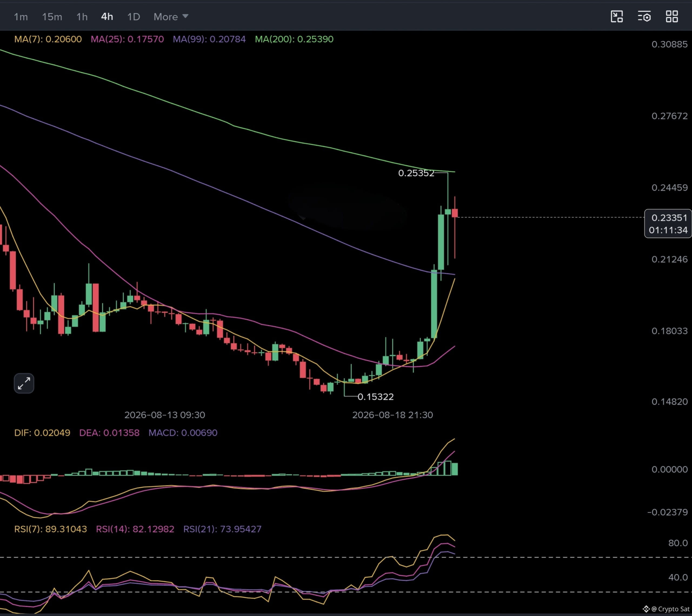Click the 2026-08-18 21:30 date label
The width and height of the screenshot is (692, 616).
393,415
